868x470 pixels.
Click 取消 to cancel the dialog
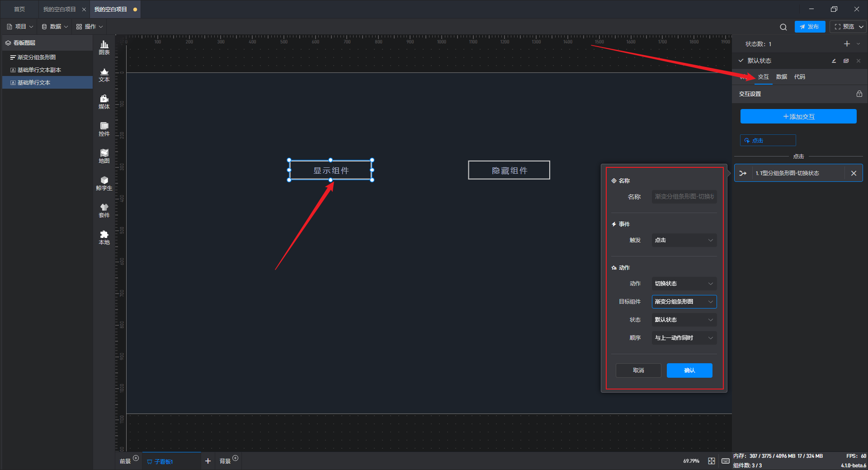click(638, 370)
